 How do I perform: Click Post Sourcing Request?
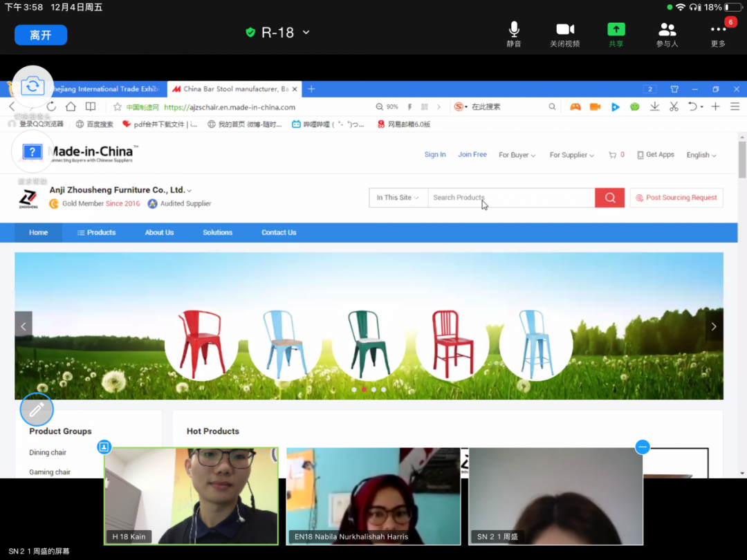click(x=676, y=198)
